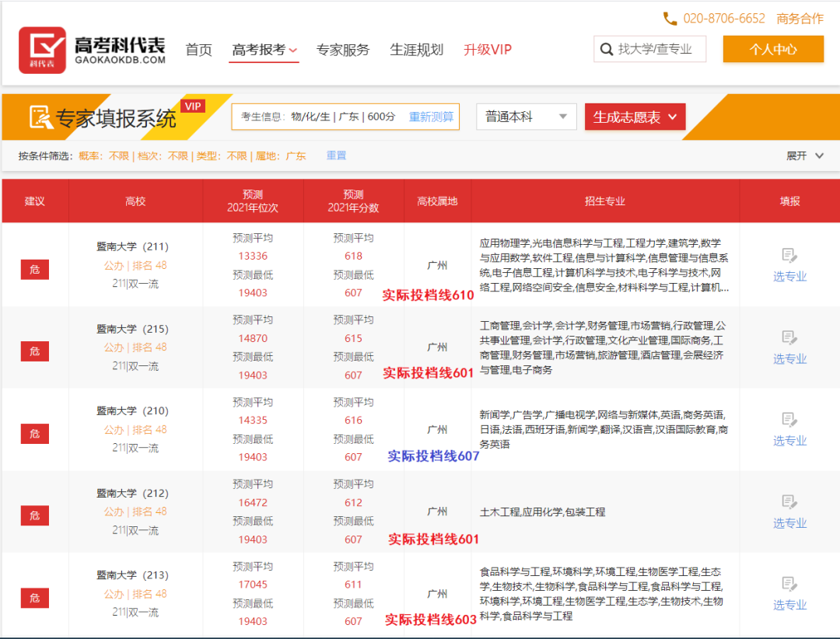840x639 pixels.
Task: Go to 首页 in navigation
Action: 199,50
